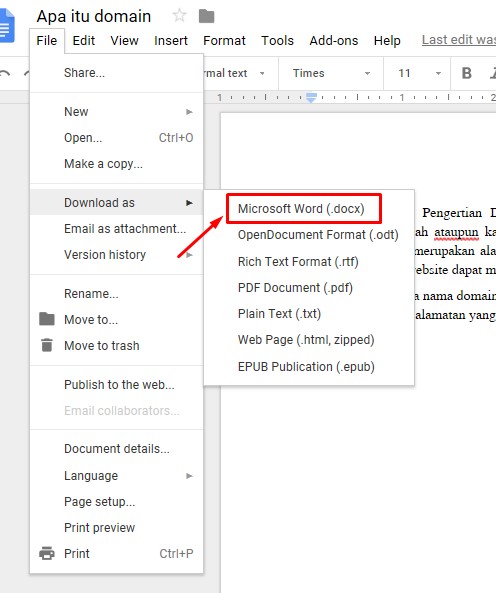Click the blue indent marker on the ruler
Image resolution: width=496 pixels, height=593 pixels.
[x=311, y=98]
